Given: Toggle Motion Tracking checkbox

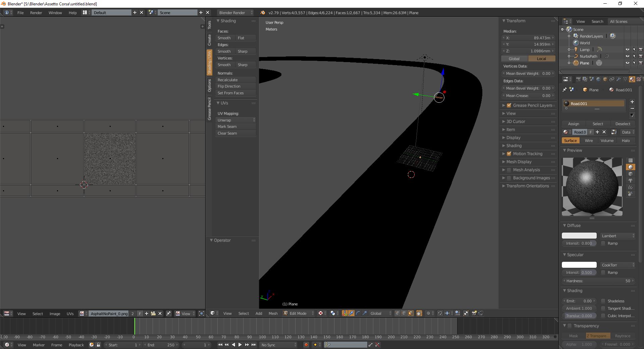Looking at the screenshot, I should point(509,154).
